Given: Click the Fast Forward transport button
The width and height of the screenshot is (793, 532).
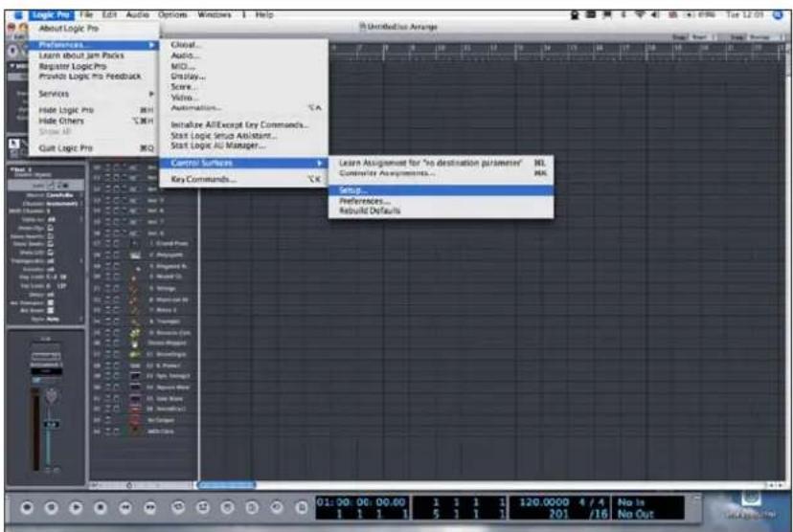Looking at the screenshot, I should pyautogui.click(x=149, y=507).
